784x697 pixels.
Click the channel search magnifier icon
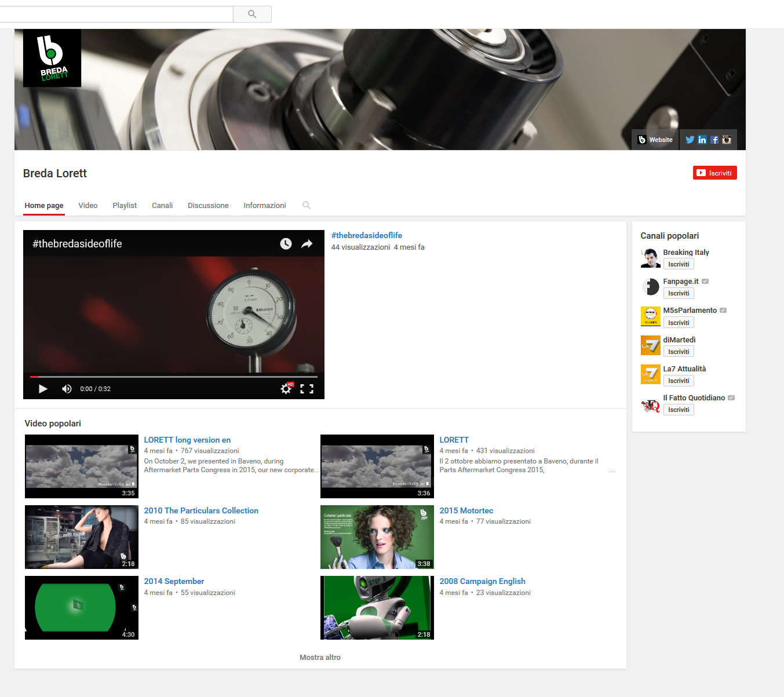[x=307, y=205]
